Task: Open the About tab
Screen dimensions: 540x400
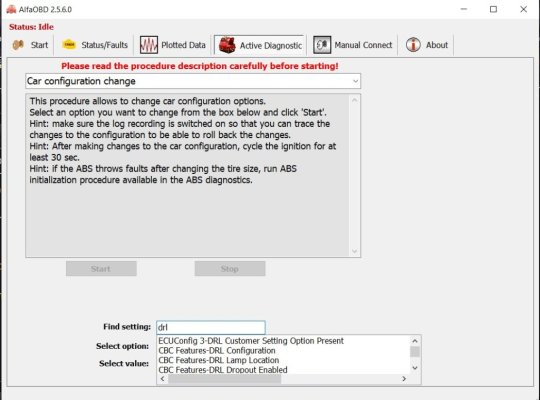Action: [427, 45]
